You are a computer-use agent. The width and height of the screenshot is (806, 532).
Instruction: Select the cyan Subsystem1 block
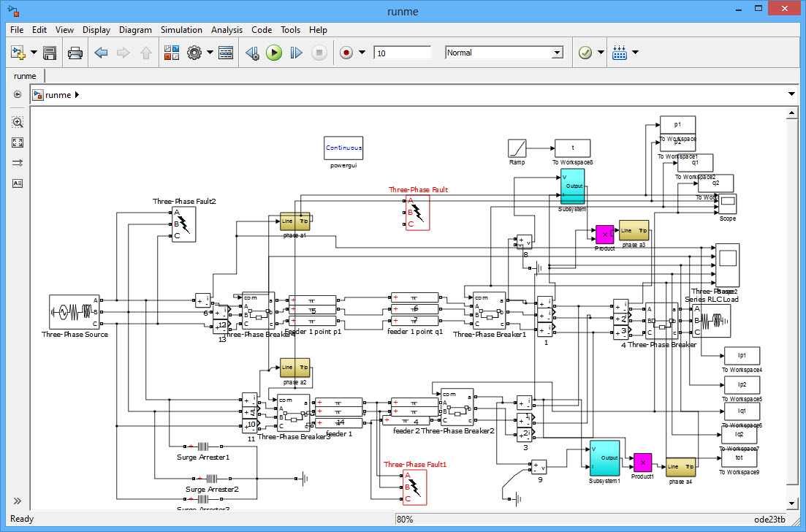coord(605,458)
